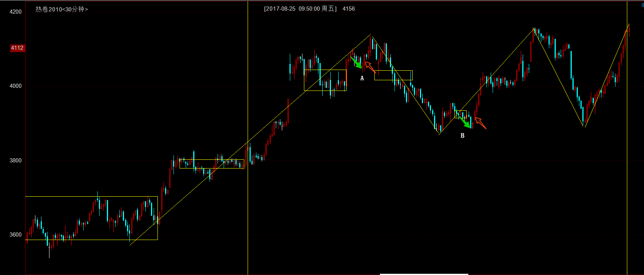The height and width of the screenshot is (275, 644).
Task: Click the green down arrow above label A
Action: point(356,62)
